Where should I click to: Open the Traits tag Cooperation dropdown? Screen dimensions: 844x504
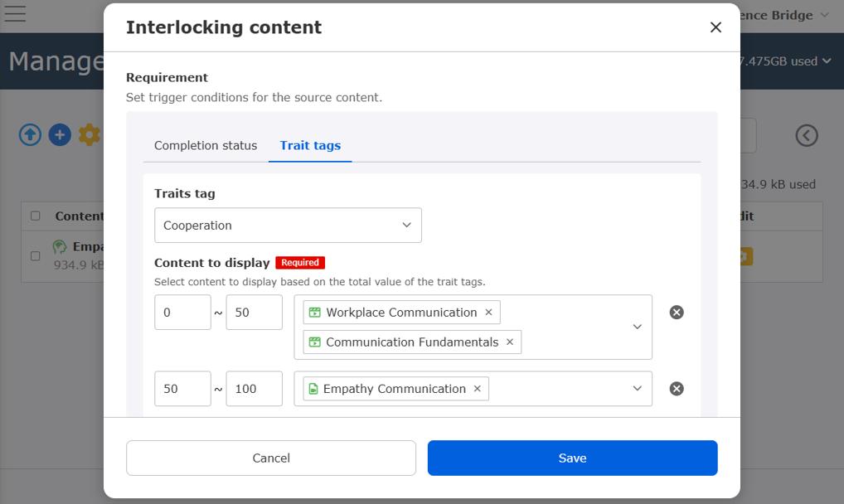288,225
